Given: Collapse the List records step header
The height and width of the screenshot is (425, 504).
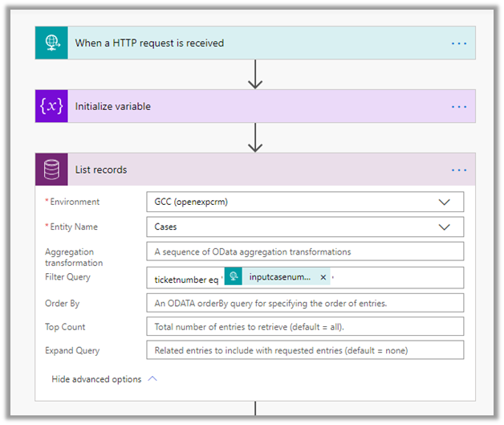Looking at the screenshot, I should [x=101, y=170].
